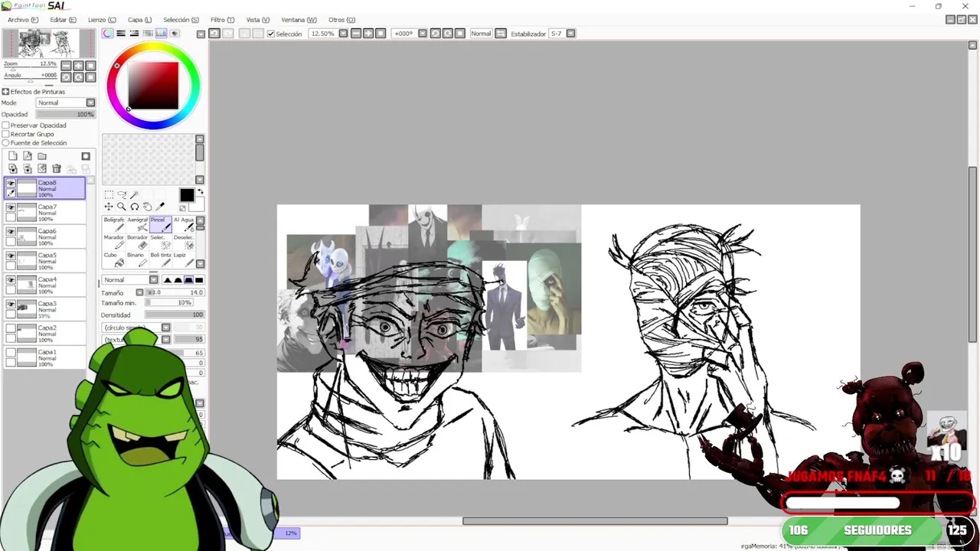
Task: Select the Capa4 layer thumbnail
Action: tap(27, 285)
